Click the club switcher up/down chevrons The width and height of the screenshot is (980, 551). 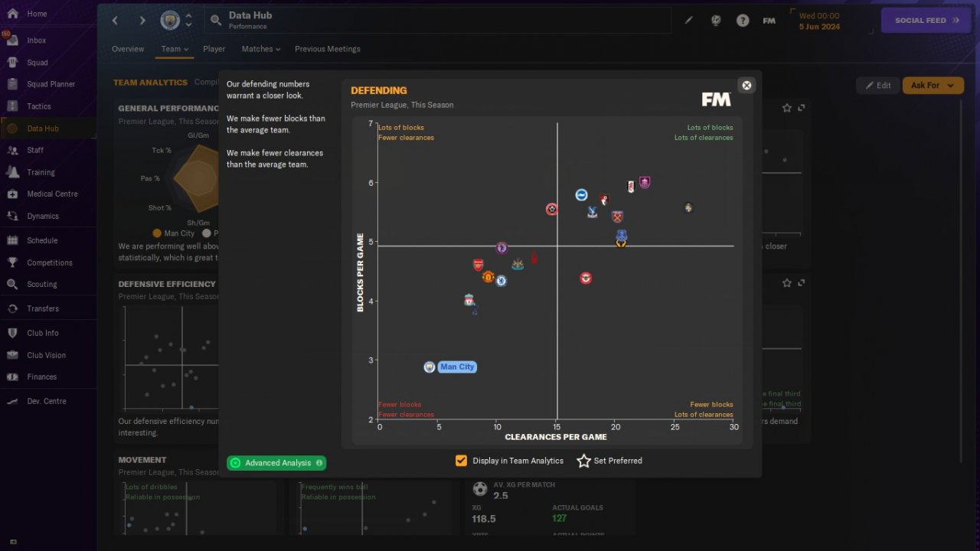point(188,21)
